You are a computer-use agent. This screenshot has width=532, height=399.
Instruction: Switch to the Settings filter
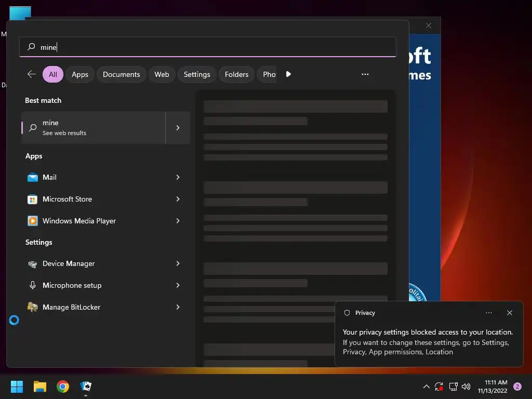pos(197,74)
